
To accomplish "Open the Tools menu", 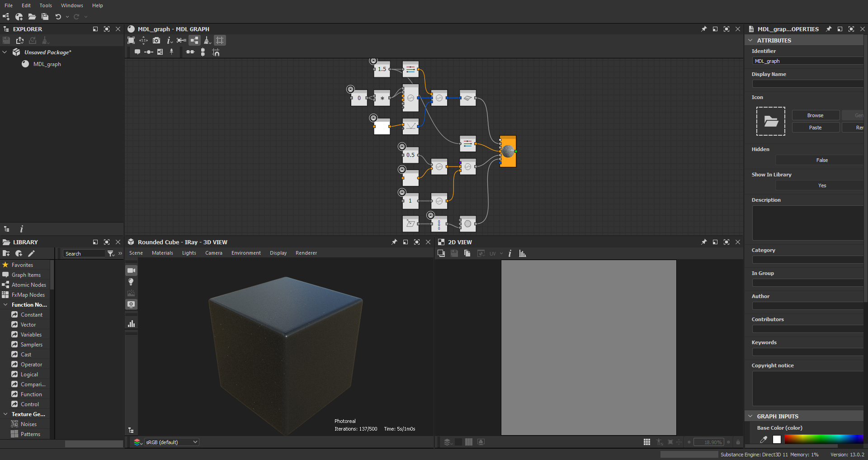I will pyautogui.click(x=46, y=5).
